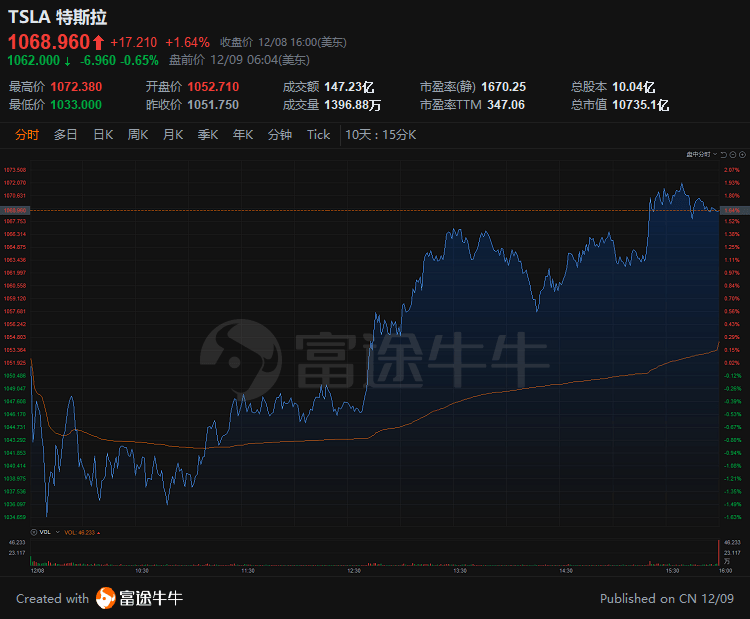Open the 月K monthly chart tab
Image resolution: width=750 pixels, height=619 pixels.
(173, 135)
